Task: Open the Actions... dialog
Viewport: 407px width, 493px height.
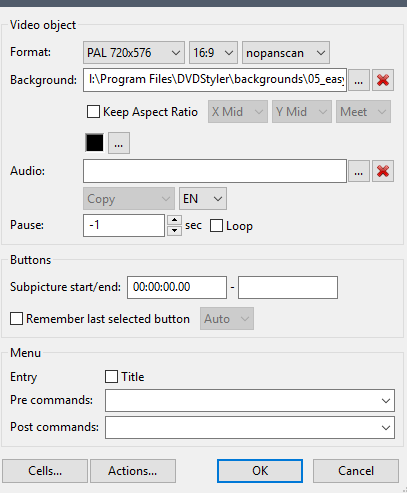Action: tap(133, 471)
